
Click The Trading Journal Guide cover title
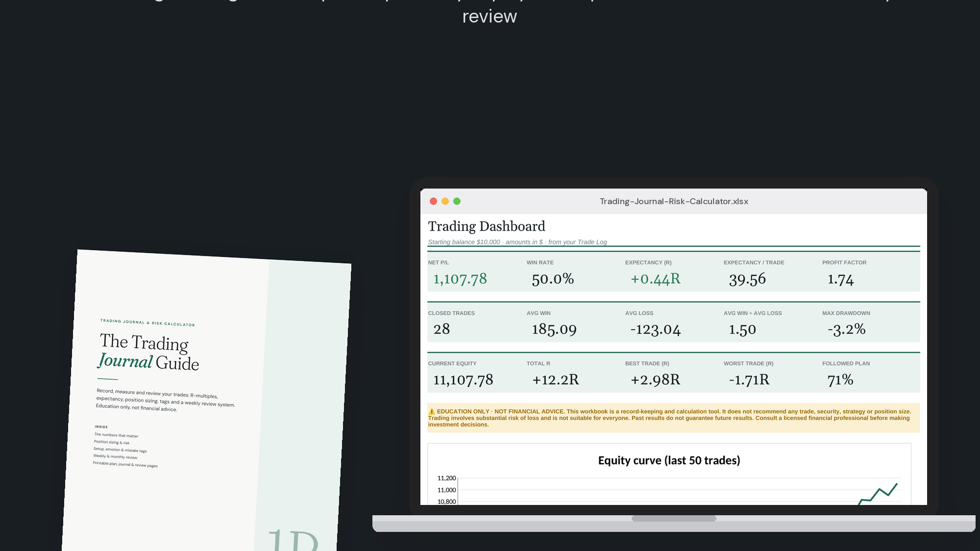(148, 352)
